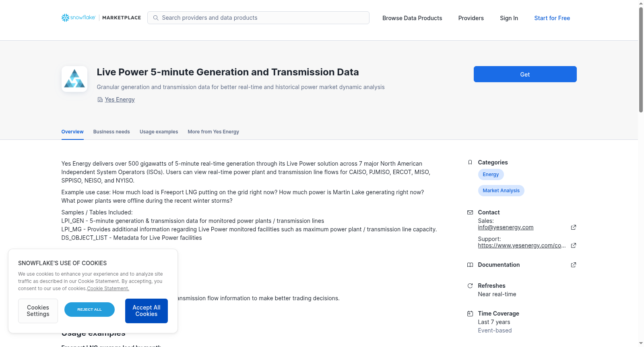Open the Cookie Statement link
This screenshot has height=347, width=644.
108,289
